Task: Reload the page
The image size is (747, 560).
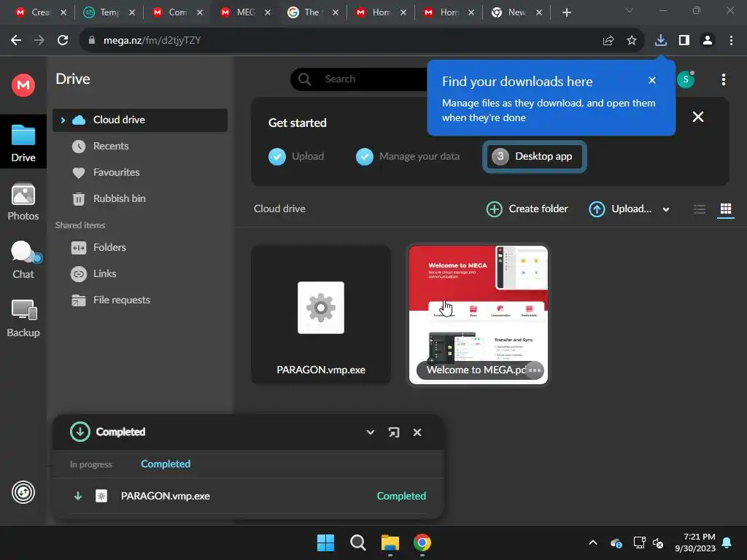Action: [x=63, y=41]
